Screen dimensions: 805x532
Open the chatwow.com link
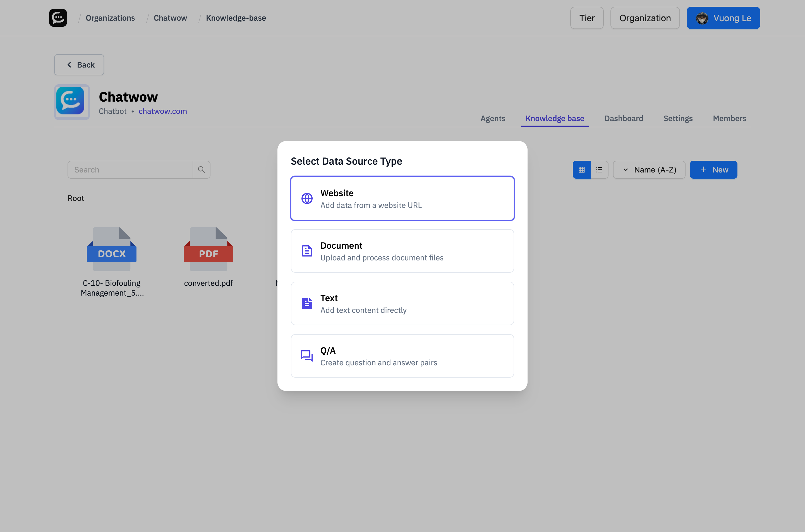click(x=162, y=111)
